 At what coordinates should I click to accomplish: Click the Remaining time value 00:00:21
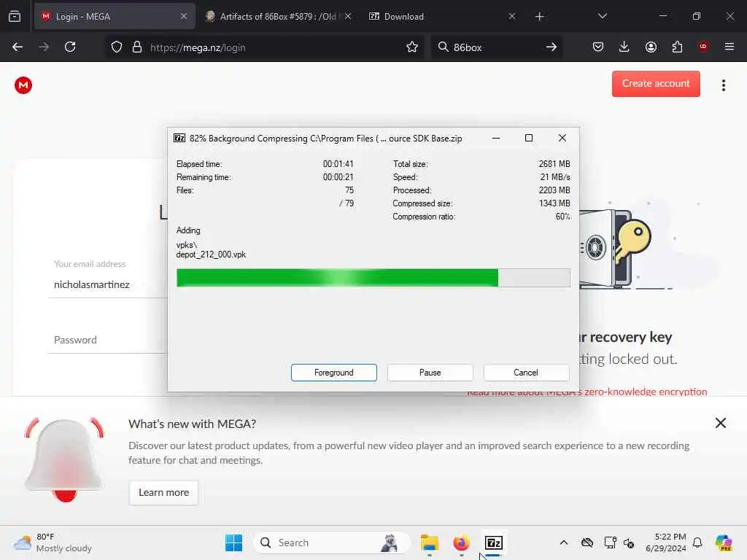click(338, 177)
